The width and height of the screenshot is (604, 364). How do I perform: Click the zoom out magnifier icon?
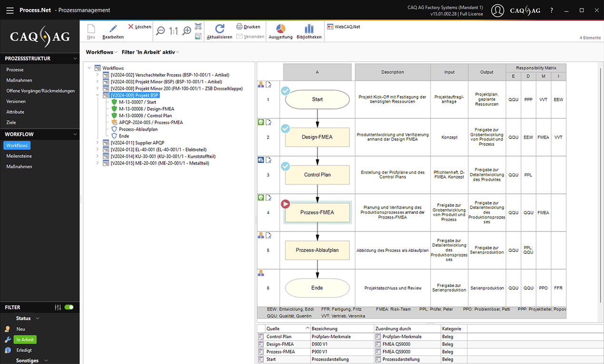coord(161,31)
